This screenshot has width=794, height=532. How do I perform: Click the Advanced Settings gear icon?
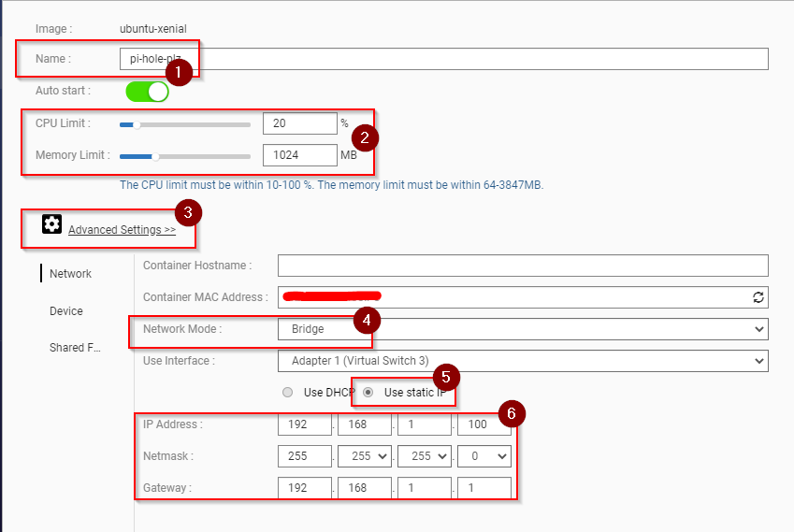pyautogui.click(x=52, y=224)
